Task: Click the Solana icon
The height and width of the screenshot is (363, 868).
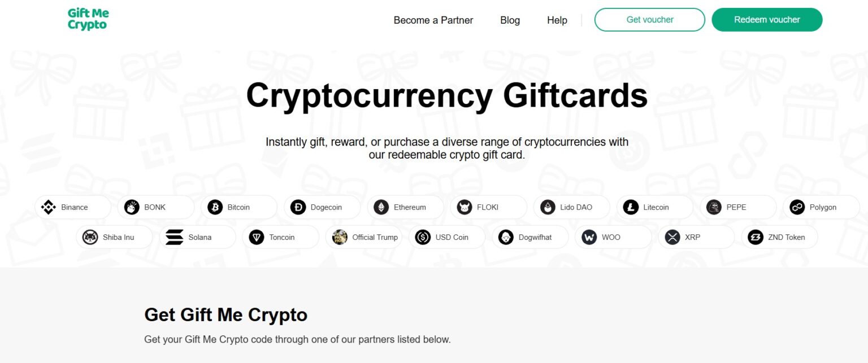Action: pyautogui.click(x=174, y=237)
